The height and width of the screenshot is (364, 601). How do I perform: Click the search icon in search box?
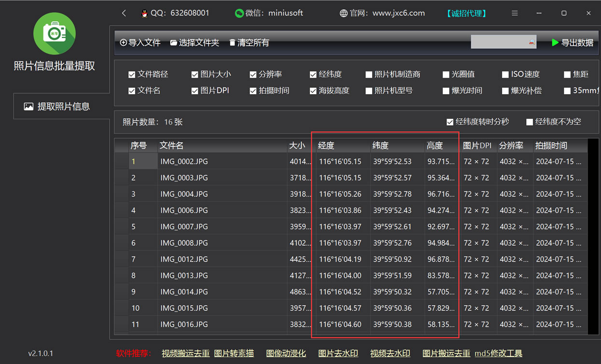(531, 42)
